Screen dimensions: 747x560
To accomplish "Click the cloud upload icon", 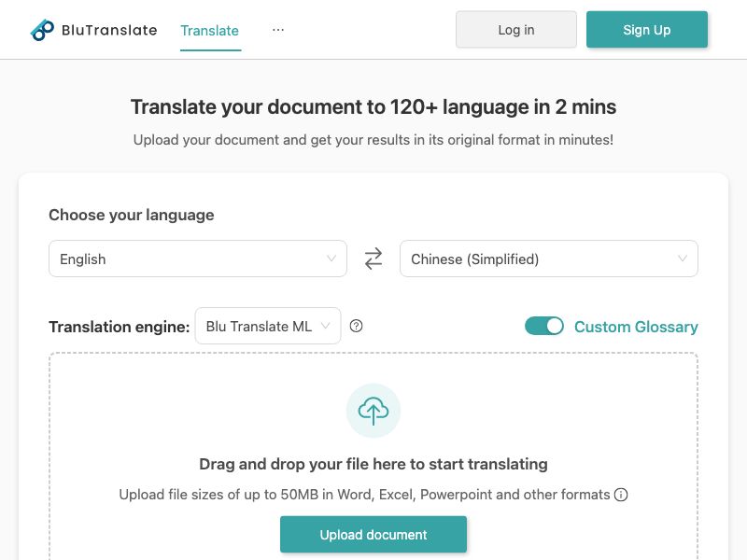I will tap(373, 411).
